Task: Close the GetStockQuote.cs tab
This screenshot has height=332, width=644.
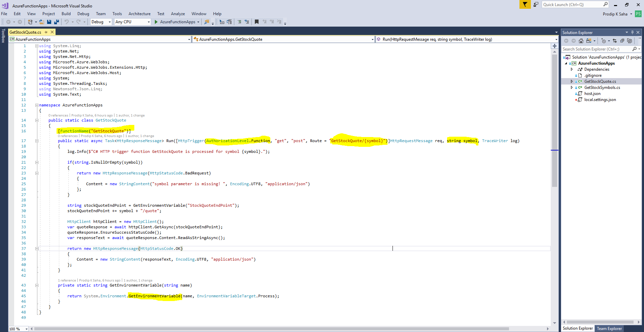Action: coord(52,32)
